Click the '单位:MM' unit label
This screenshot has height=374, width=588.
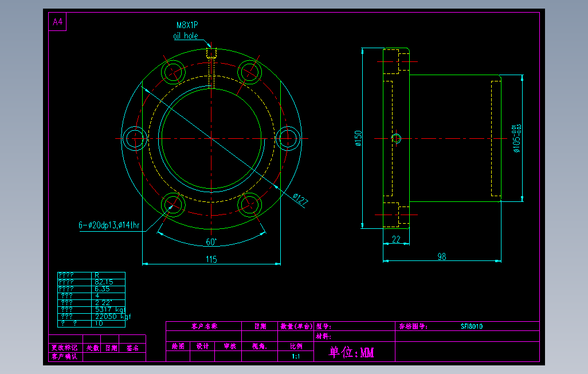351,352
